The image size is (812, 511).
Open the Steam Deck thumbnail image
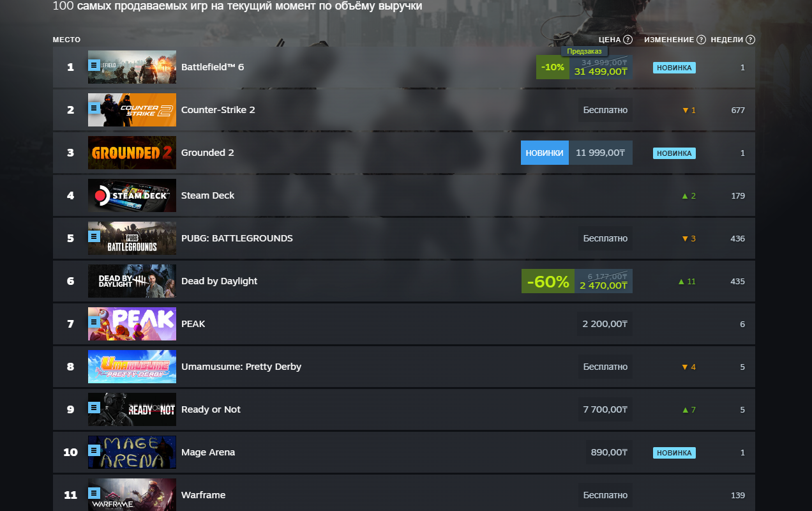point(132,195)
